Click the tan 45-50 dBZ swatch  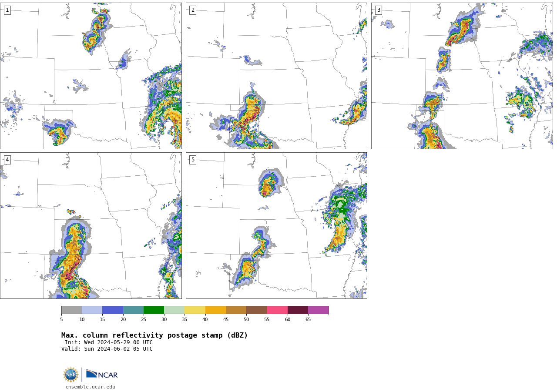tap(236, 310)
